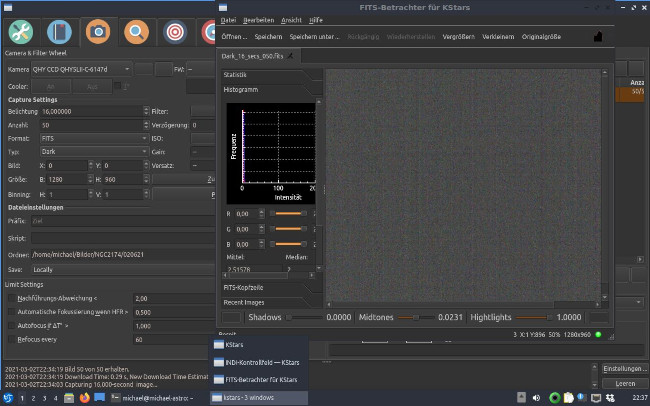This screenshot has width=650, height=406.
Task: Click Vergrößern to zoom in
Action: coord(457,36)
